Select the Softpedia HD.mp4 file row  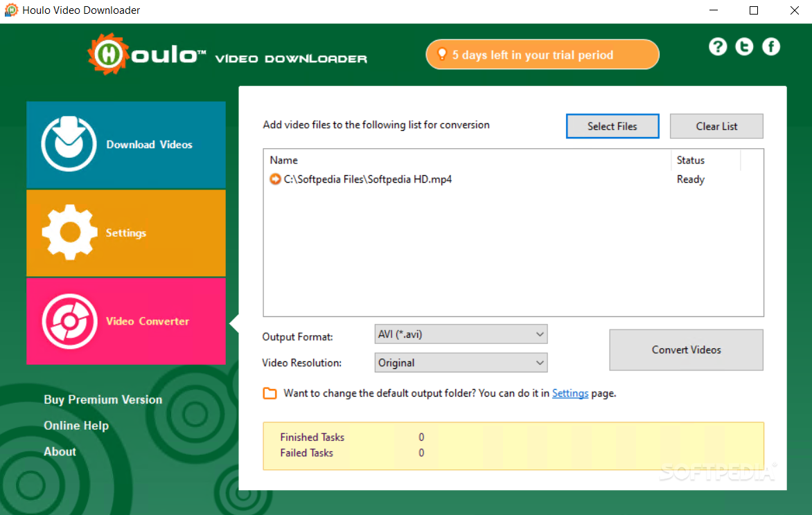[513, 179]
